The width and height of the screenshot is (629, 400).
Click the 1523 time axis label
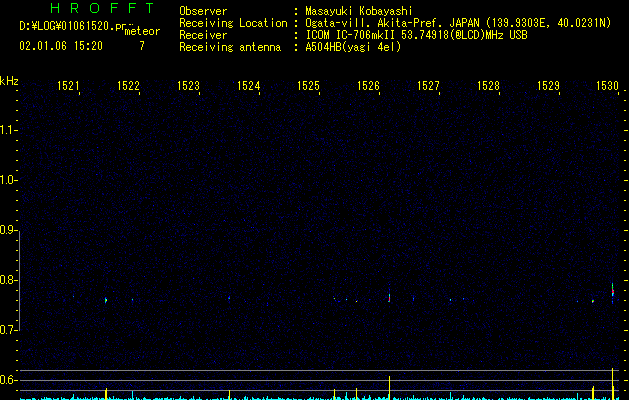189,85
